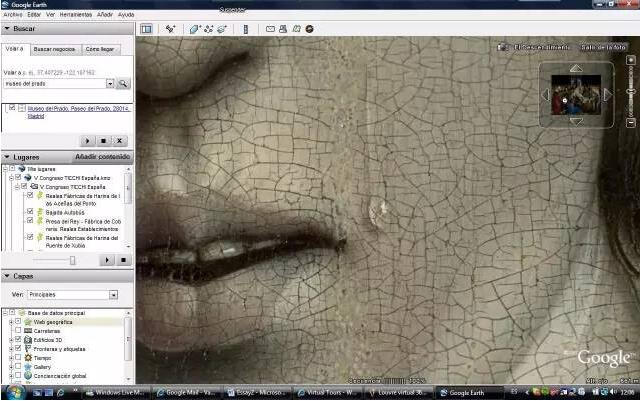Screen dimensions: 640x401
Task: Collapse the Buscar panel
Action: (7, 29)
